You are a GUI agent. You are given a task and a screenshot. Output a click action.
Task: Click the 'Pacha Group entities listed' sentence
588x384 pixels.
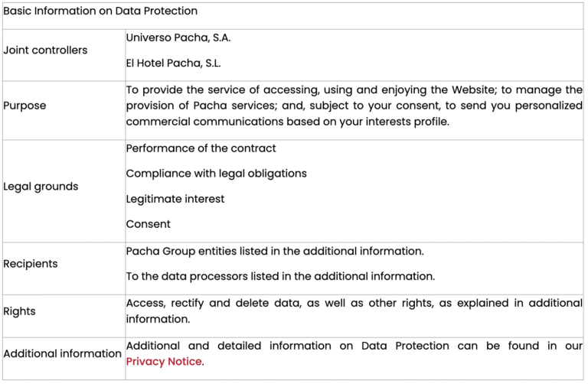pyautogui.click(x=275, y=251)
